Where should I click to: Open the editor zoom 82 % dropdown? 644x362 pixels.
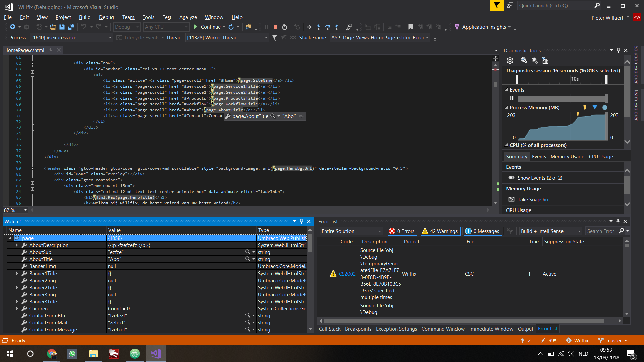pyautogui.click(x=25, y=210)
